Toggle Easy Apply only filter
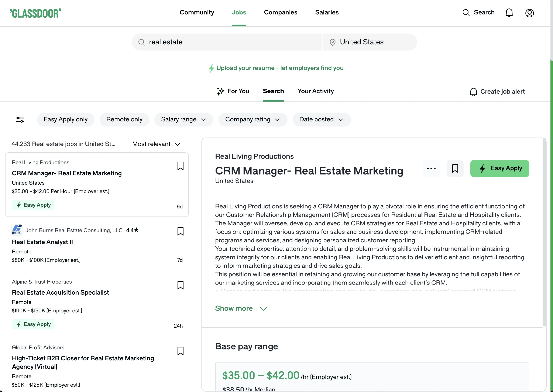This screenshot has width=553, height=392. point(65,119)
